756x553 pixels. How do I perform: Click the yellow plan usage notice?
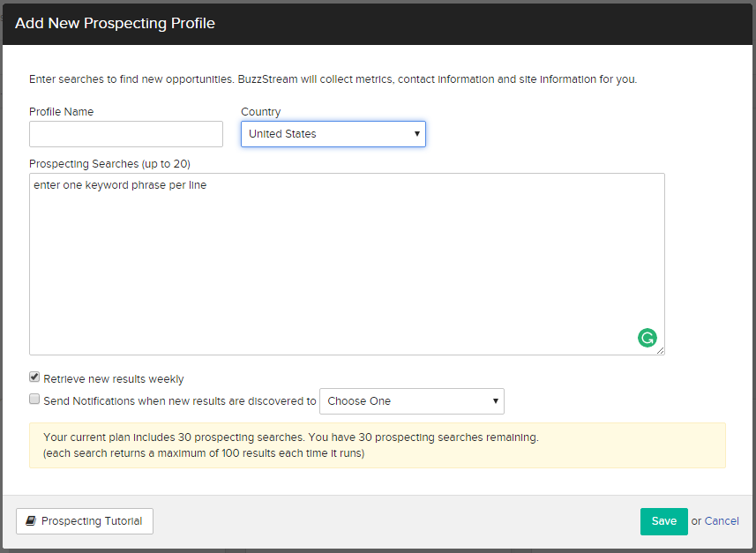click(x=378, y=445)
